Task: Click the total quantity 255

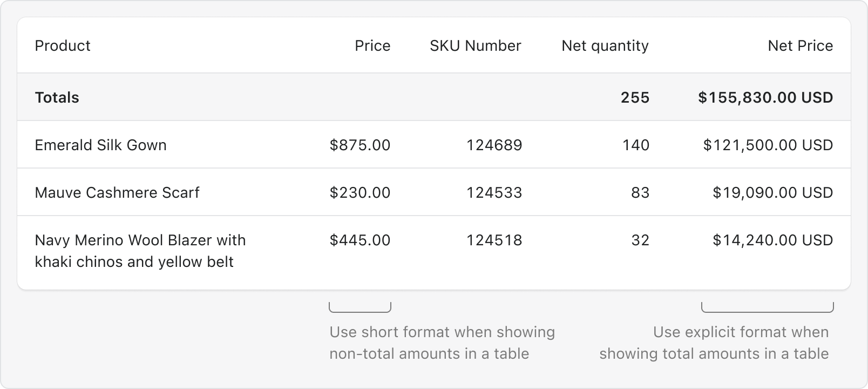Action: click(x=635, y=97)
